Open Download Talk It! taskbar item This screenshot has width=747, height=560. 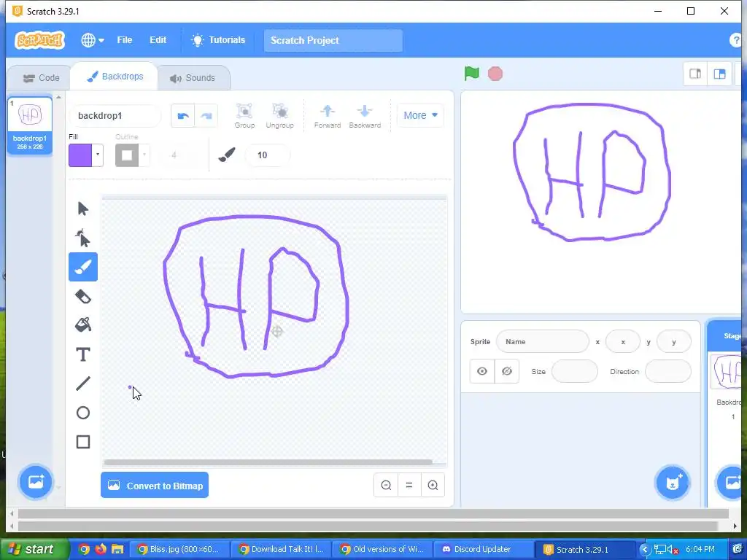[282, 549]
